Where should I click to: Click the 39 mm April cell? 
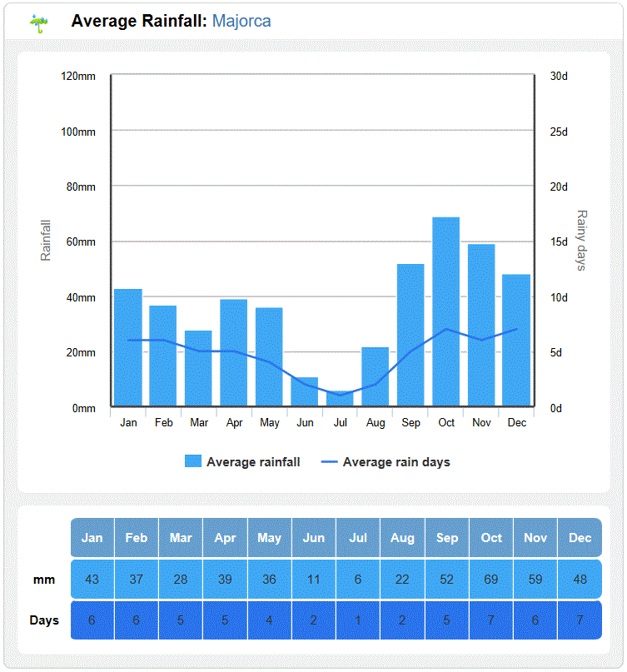[225, 579]
